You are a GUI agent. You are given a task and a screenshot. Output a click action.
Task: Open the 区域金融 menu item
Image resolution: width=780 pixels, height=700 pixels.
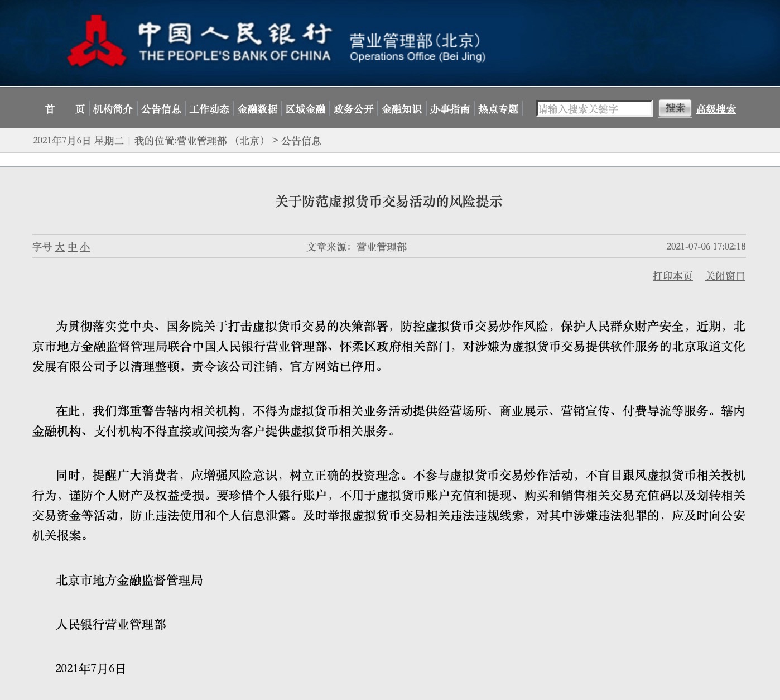306,109
